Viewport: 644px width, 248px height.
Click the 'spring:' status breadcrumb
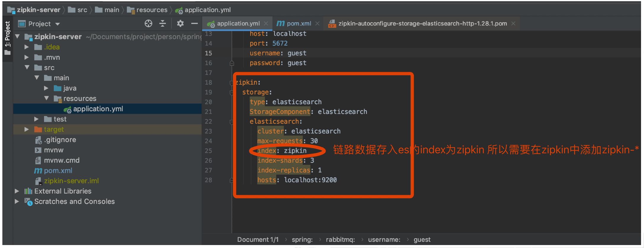[x=302, y=240]
